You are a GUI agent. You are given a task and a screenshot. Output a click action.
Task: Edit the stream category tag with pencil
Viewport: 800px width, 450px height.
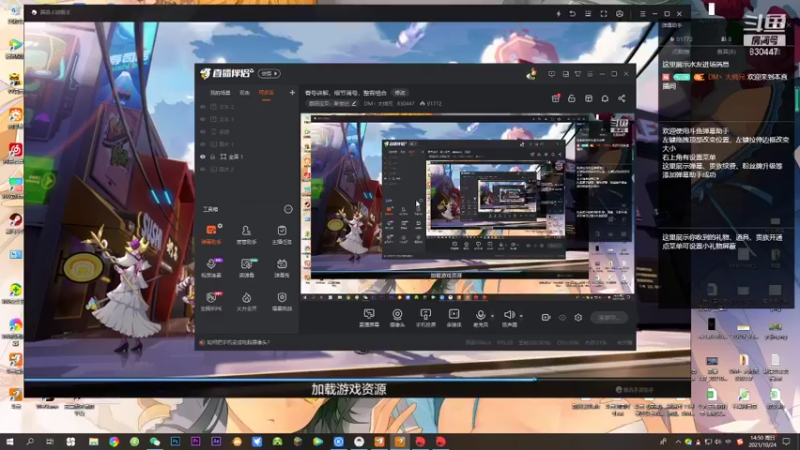point(333,104)
